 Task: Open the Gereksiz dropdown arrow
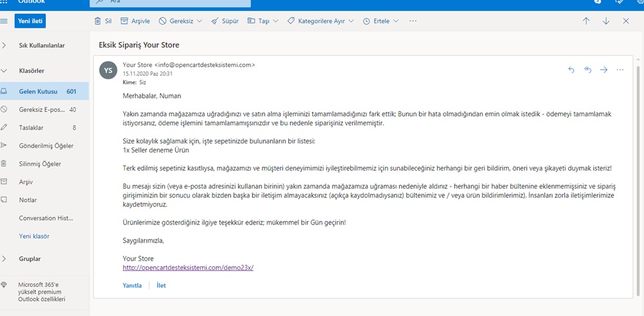200,21
